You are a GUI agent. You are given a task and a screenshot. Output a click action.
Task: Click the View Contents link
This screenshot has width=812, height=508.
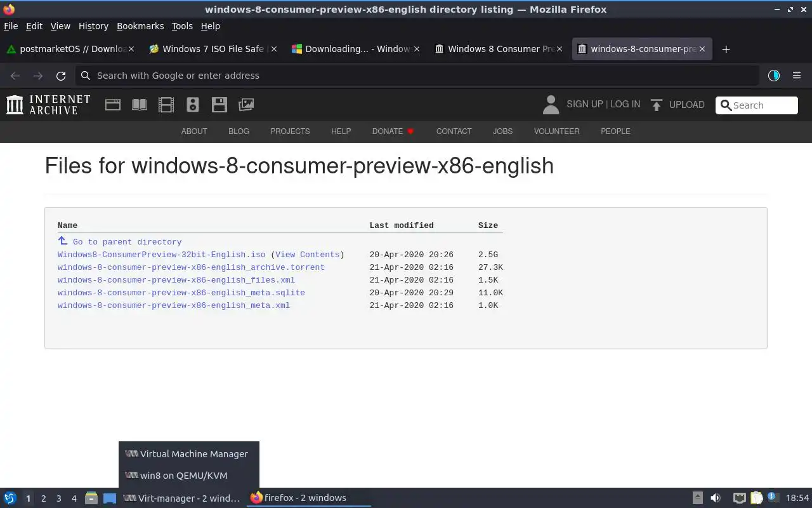pyautogui.click(x=307, y=255)
